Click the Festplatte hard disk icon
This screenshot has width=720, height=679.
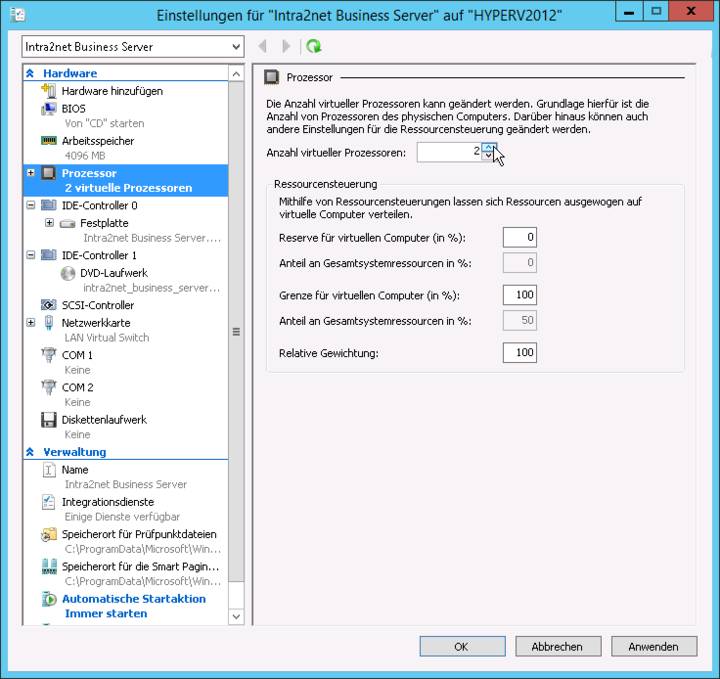point(68,224)
